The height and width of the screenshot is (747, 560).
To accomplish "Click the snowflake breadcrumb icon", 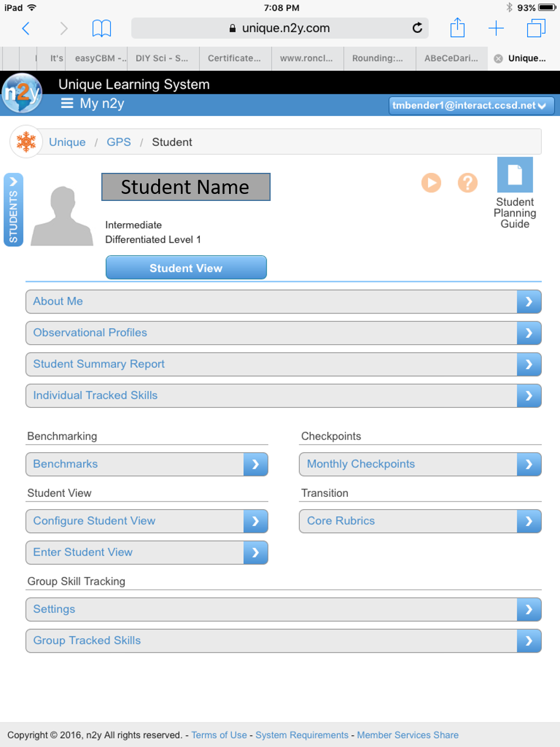I will point(26,141).
